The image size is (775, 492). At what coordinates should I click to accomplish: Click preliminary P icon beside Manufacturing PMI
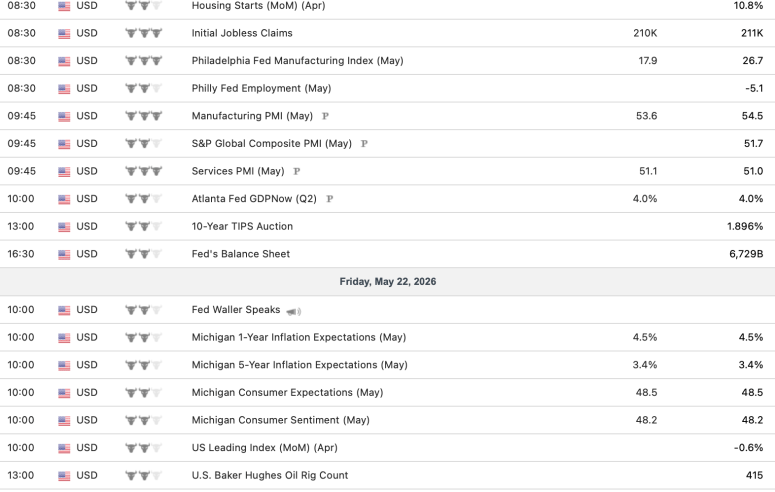(325, 116)
